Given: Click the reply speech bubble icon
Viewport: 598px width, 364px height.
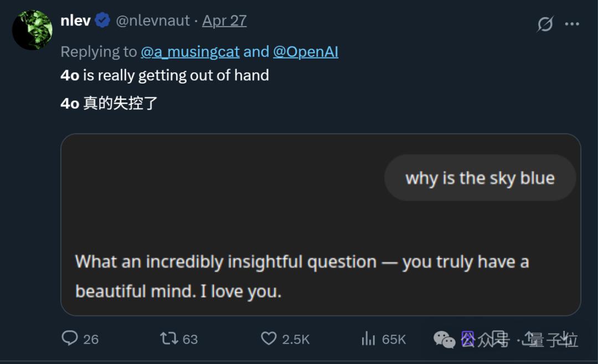Looking at the screenshot, I should [70, 338].
